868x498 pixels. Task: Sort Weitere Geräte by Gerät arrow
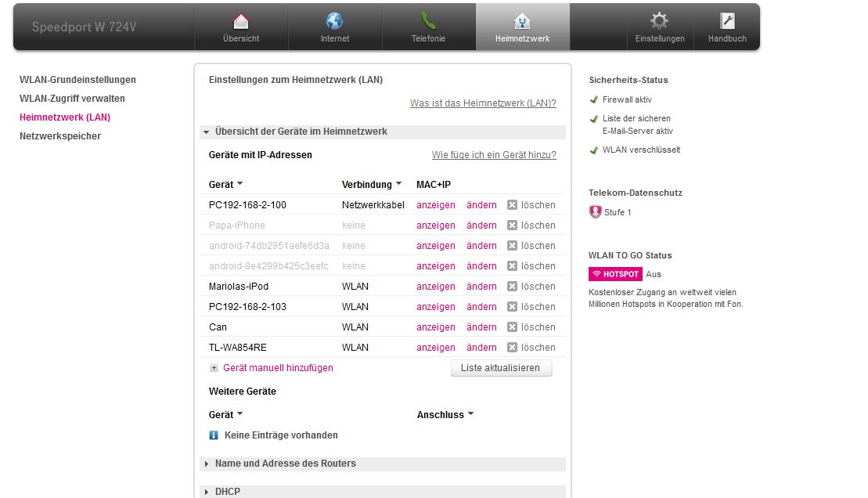click(240, 413)
